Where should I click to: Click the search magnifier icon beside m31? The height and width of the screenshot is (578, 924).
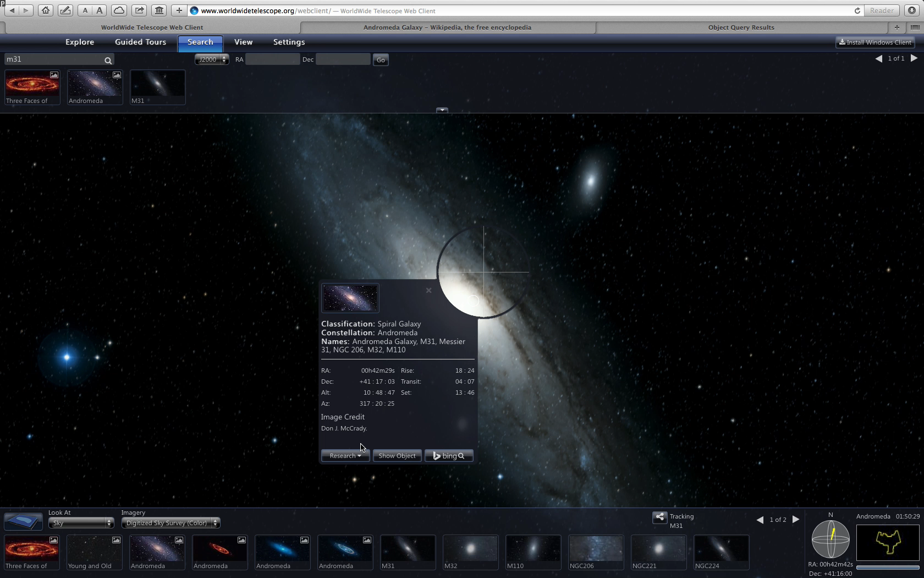108,60
